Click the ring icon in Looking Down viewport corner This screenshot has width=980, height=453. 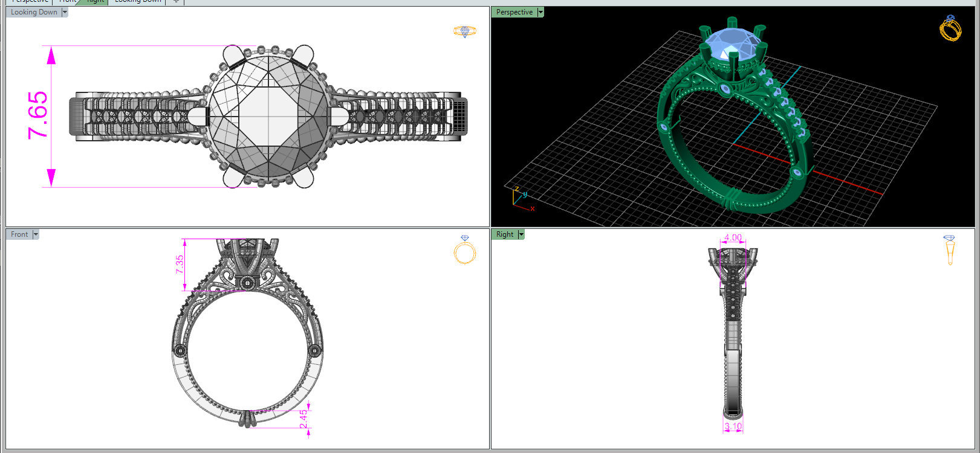[465, 31]
